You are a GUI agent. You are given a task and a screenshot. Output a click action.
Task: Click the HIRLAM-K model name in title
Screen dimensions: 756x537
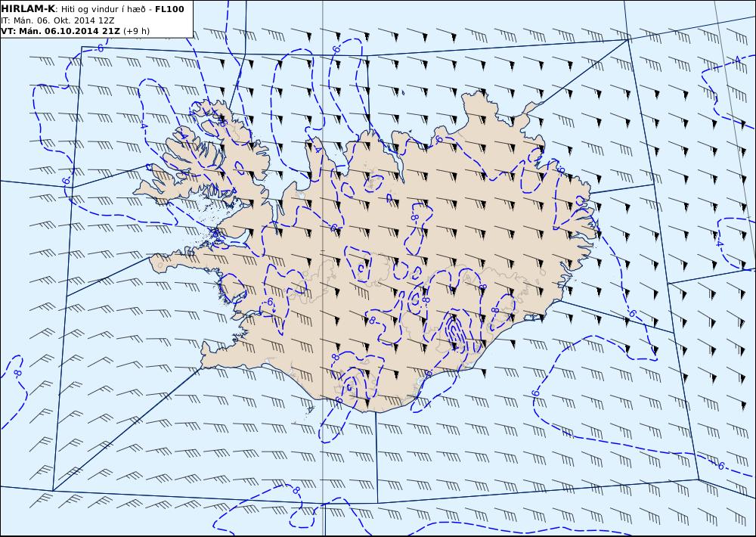click(28, 9)
